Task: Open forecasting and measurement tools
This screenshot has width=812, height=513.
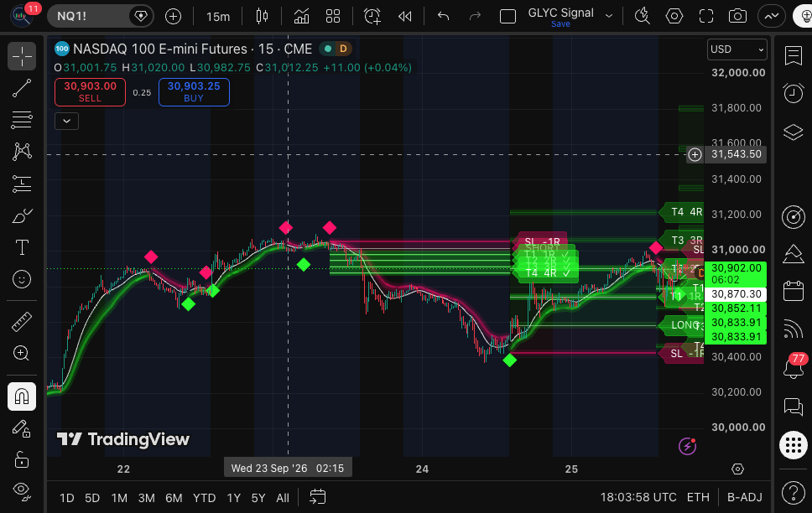Action: point(22,184)
